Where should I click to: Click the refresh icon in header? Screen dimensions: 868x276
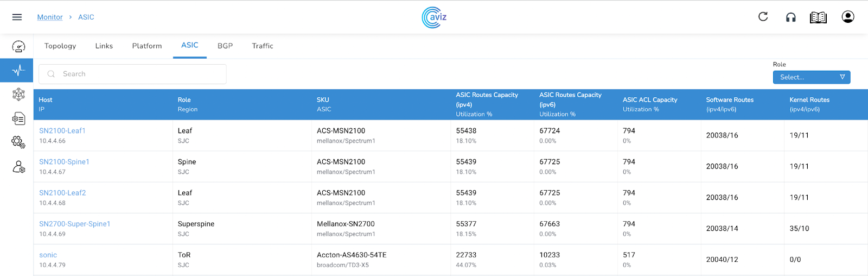click(763, 17)
